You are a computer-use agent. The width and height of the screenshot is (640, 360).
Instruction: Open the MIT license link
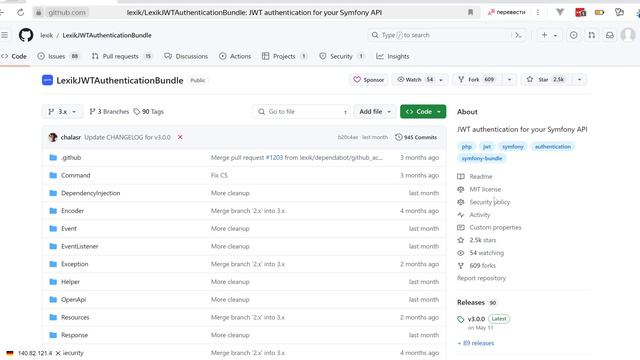tap(485, 189)
